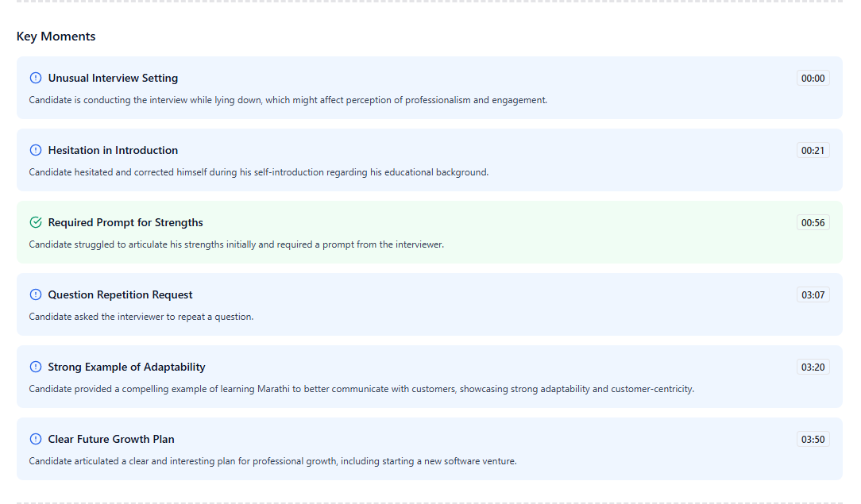Select the Strong Example of Adaptability title
This screenshot has height=504, width=861.
tap(126, 367)
